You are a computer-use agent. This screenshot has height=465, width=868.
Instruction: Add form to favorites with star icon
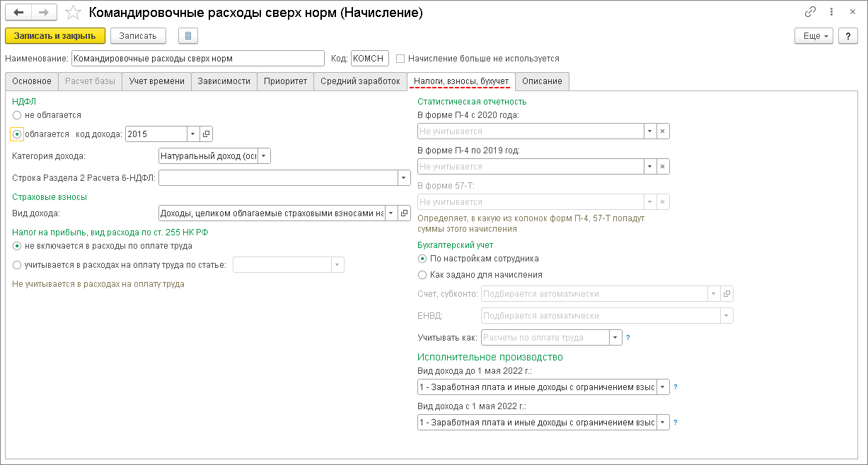tap(73, 13)
